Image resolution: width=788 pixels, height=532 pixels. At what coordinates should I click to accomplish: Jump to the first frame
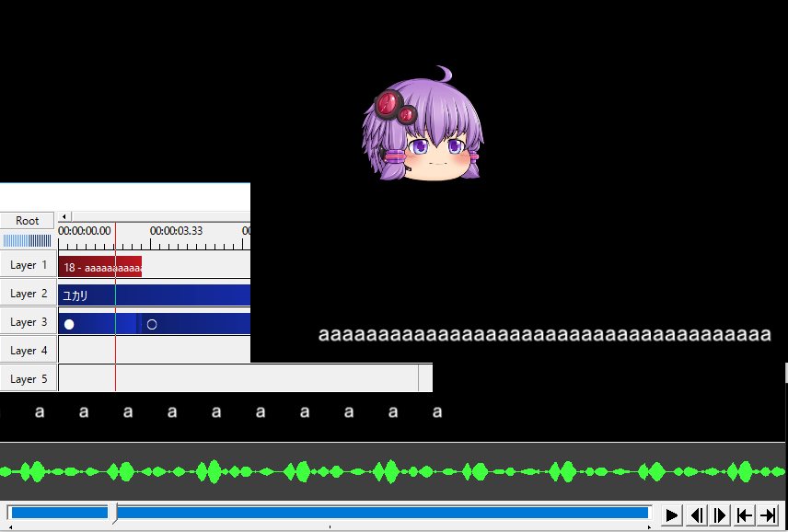tap(745, 515)
